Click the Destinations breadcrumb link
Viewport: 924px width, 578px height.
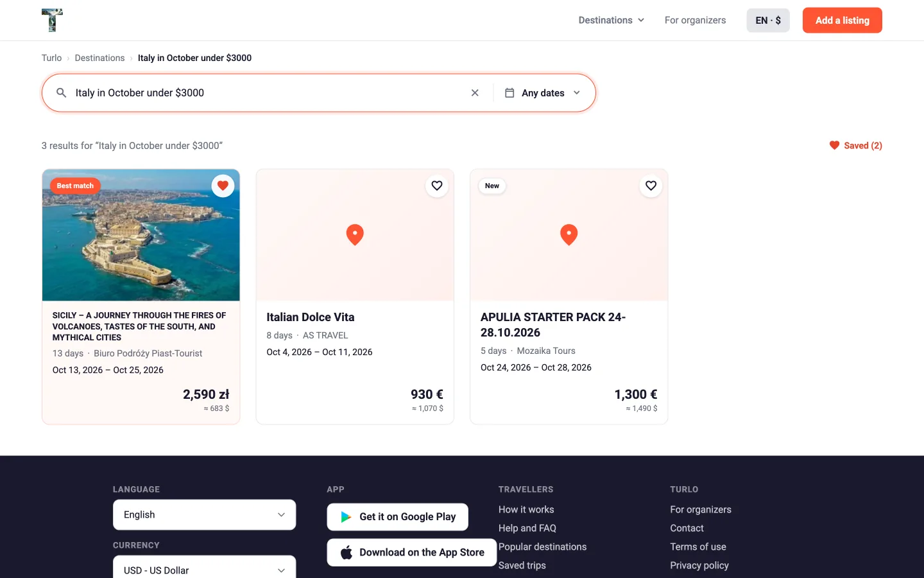click(x=99, y=58)
